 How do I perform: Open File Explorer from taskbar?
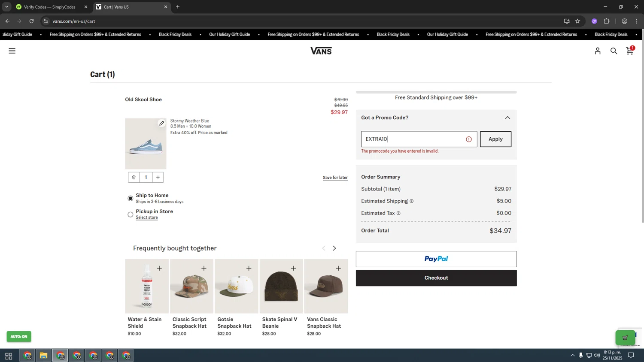[x=43, y=356]
